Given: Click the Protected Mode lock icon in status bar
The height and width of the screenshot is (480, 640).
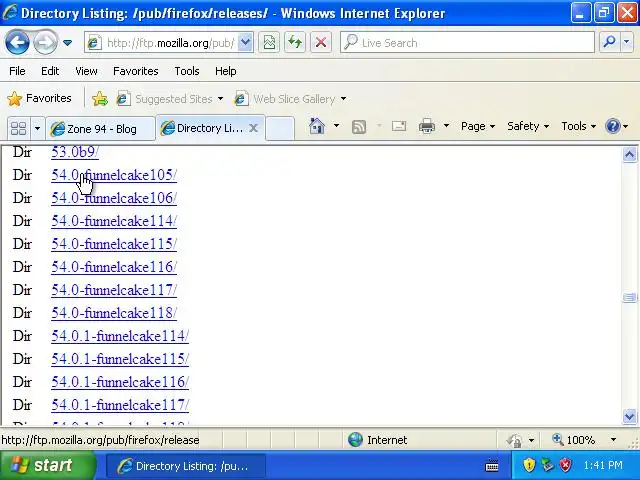Looking at the screenshot, I should [514, 440].
